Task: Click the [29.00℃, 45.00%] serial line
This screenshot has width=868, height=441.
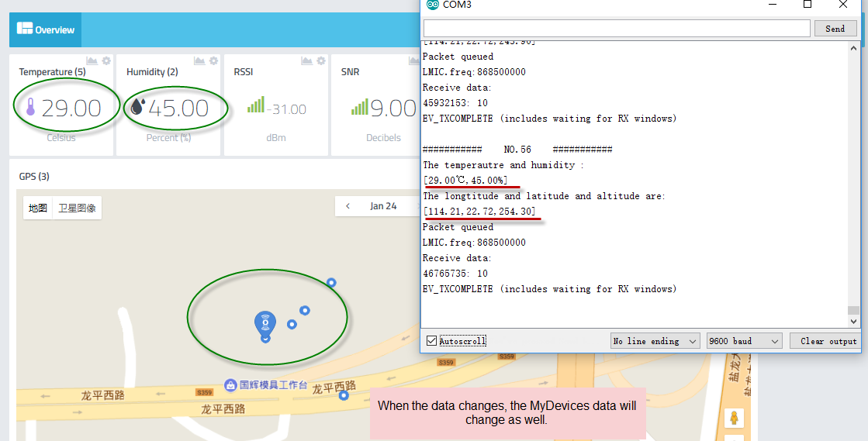Action: coord(465,181)
